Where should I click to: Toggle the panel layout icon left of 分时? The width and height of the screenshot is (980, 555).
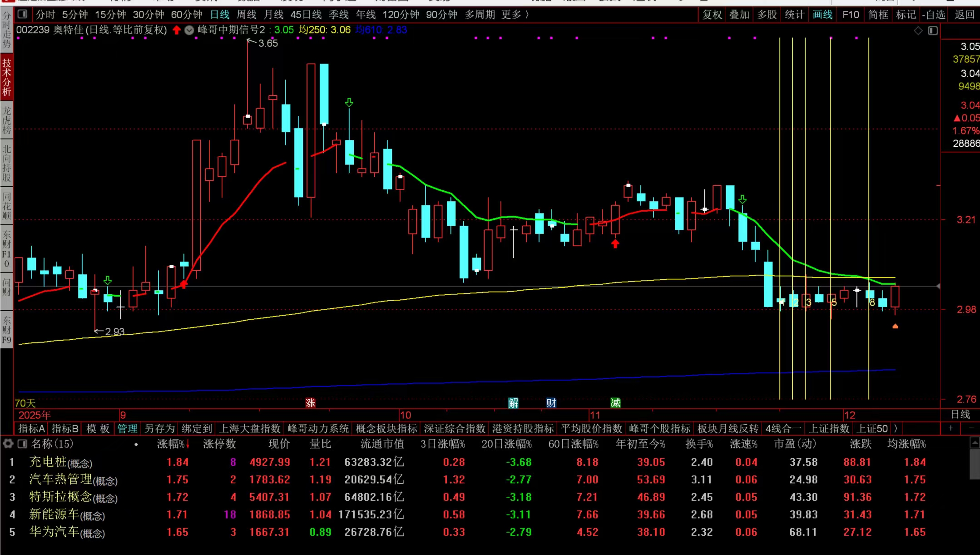(x=22, y=15)
